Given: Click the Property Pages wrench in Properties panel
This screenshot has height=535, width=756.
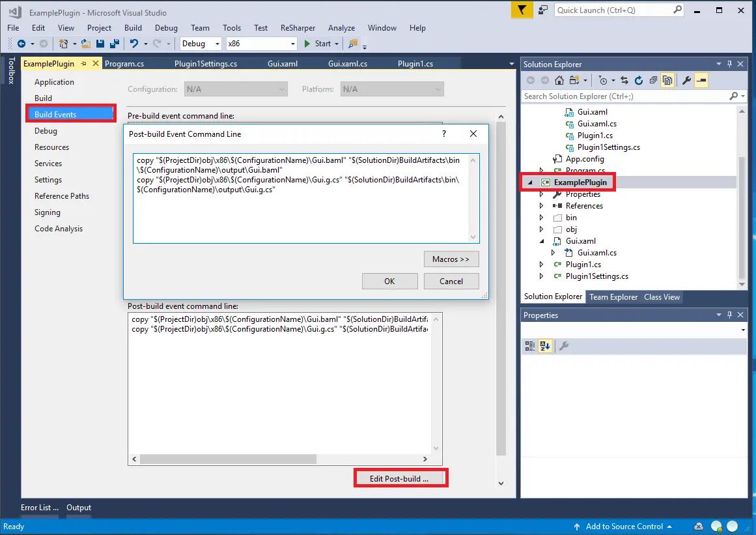Looking at the screenshot, I should click(564, 346).
